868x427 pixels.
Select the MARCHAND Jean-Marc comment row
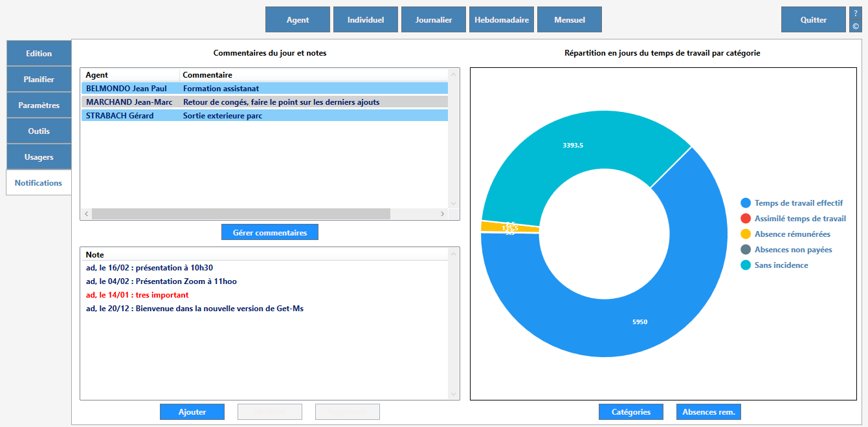264,102
